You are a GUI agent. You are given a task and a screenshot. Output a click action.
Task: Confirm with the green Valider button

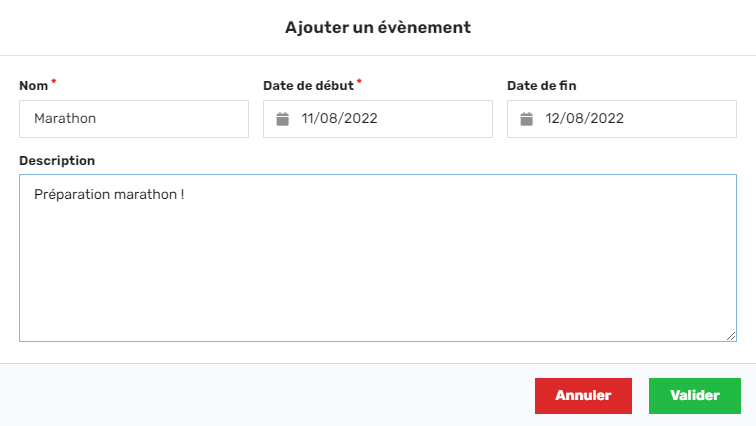695,396
